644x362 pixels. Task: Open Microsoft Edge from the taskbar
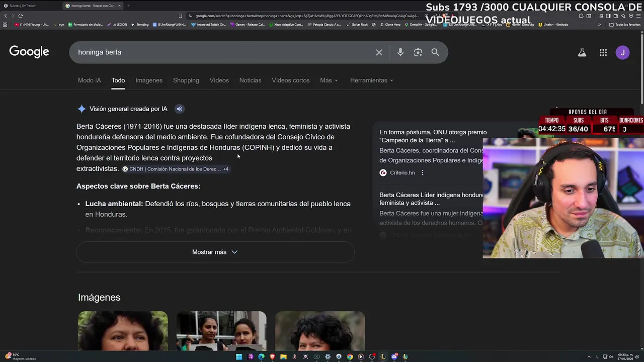pos(261,357)
